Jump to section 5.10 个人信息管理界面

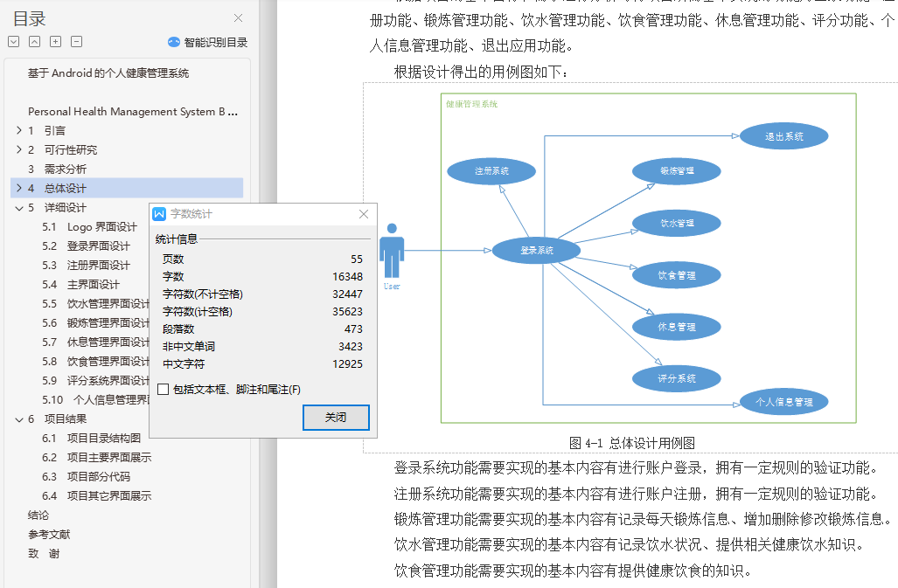(x=95, y=400)
